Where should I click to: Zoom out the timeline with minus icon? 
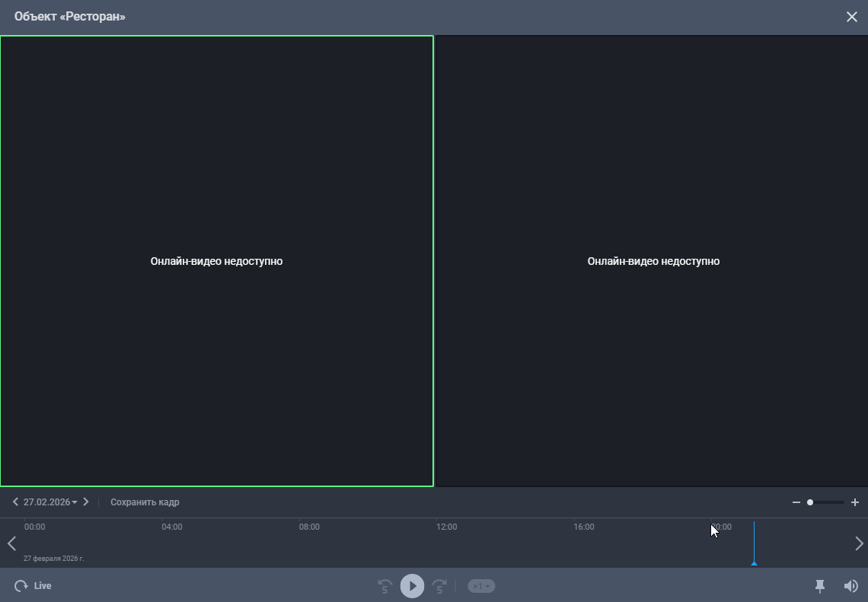pos(796,502)
